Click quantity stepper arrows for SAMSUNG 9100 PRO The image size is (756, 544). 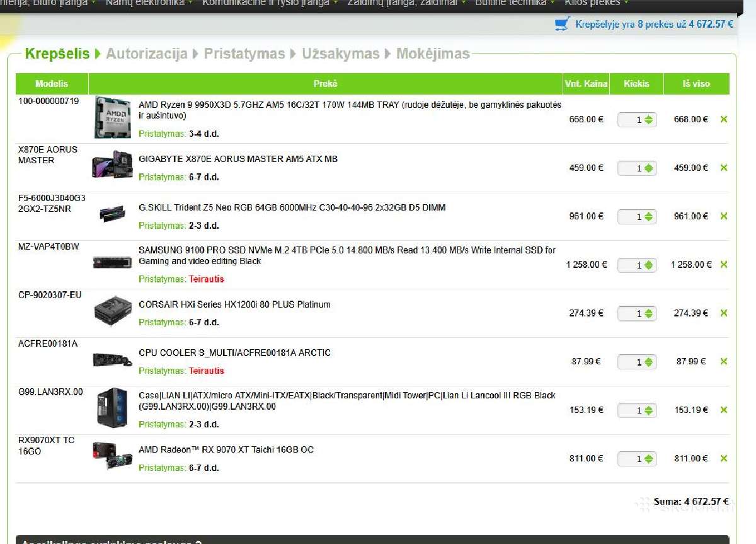[649, 265]
